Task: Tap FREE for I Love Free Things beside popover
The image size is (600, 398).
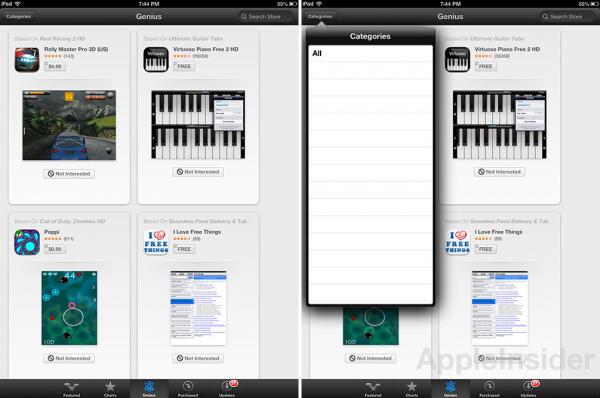Action: [486, 249]
